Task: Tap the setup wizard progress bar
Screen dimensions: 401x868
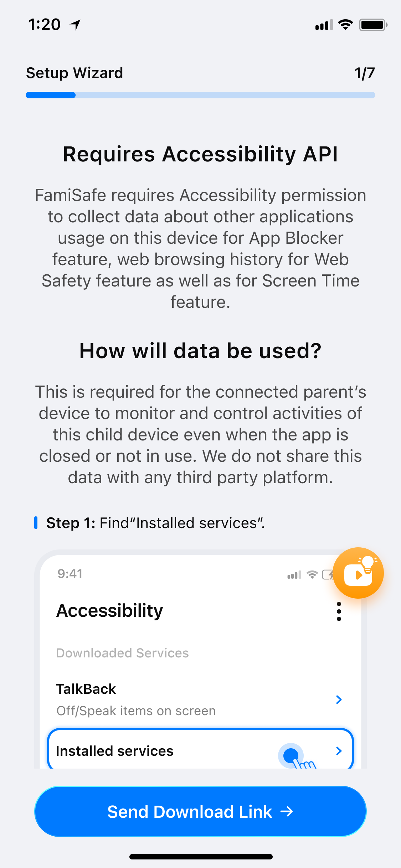Action: [x=200, y=95]
